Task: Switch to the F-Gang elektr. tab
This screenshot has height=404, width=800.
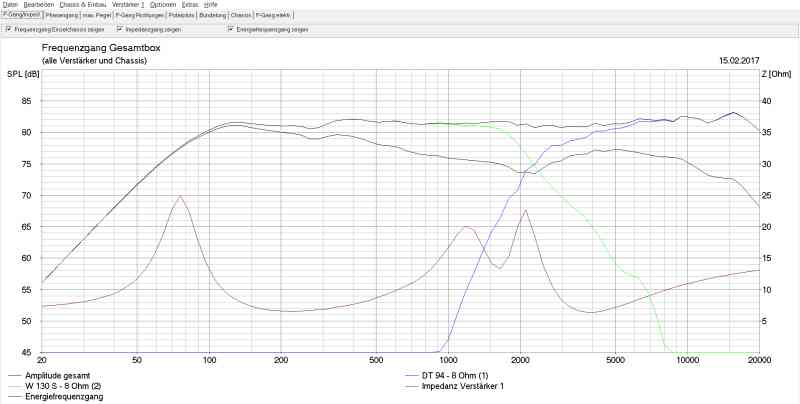Action: 273,15
